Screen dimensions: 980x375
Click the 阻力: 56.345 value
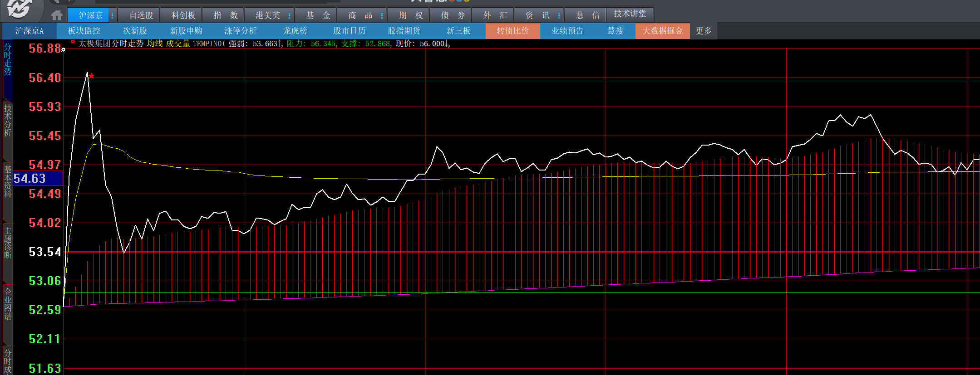(x=311, y=44)
